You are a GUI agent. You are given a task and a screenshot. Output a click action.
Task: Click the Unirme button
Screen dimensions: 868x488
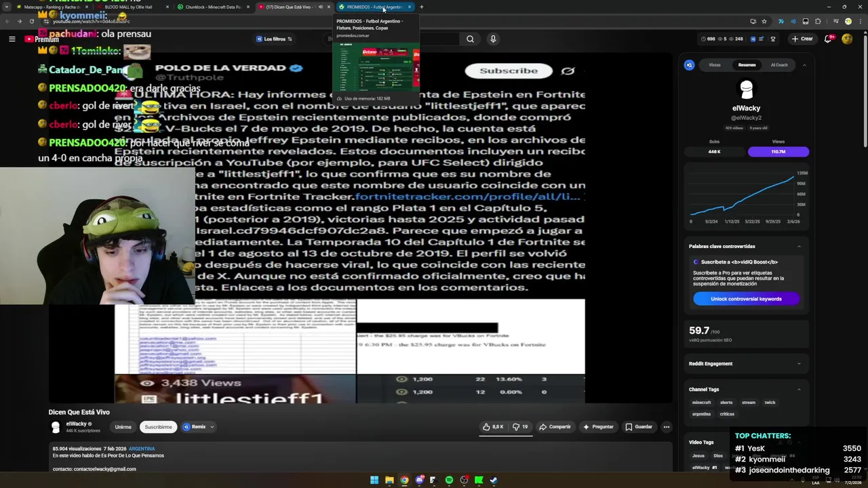(x=123, y=427)
